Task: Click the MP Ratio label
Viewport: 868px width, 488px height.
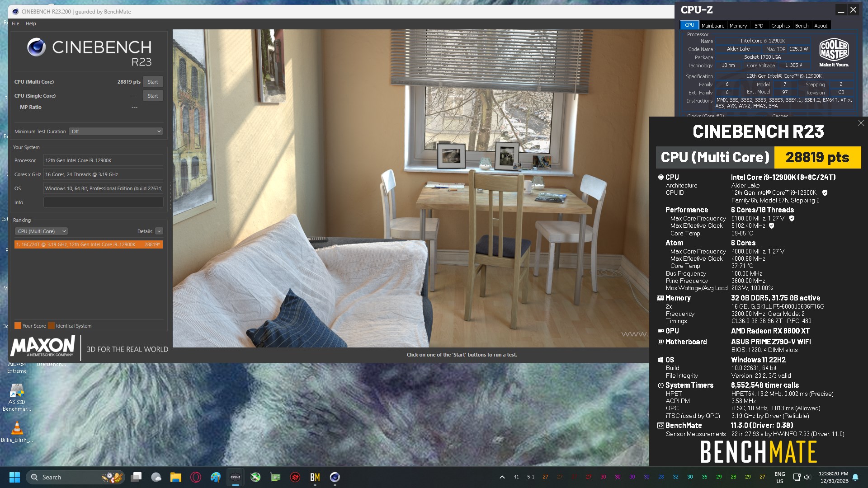Action: (31, 107)
